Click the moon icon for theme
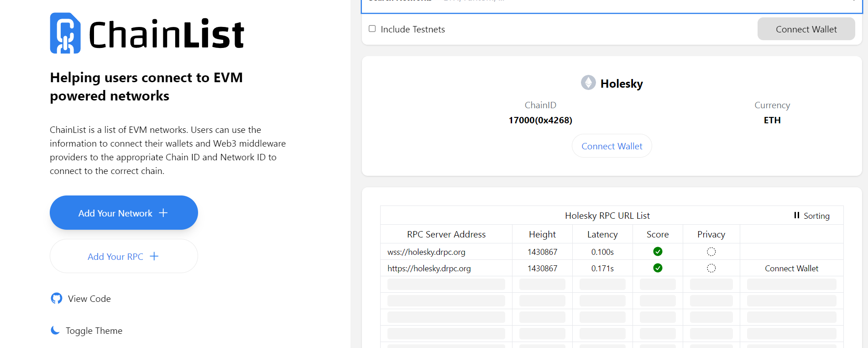The image size is (868, 348). [55, 330]
